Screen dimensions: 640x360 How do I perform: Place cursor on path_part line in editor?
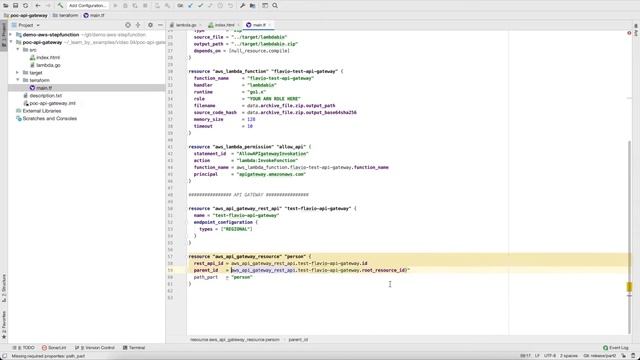[223, 277]
